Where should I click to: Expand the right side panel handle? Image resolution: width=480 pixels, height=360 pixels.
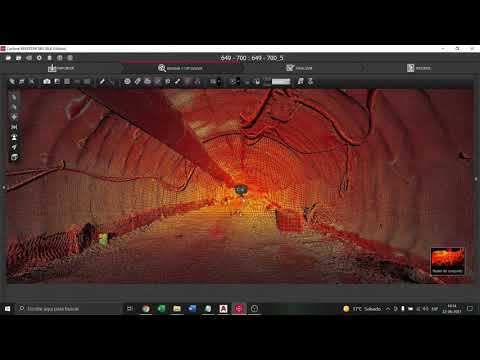tap(476, 179)
